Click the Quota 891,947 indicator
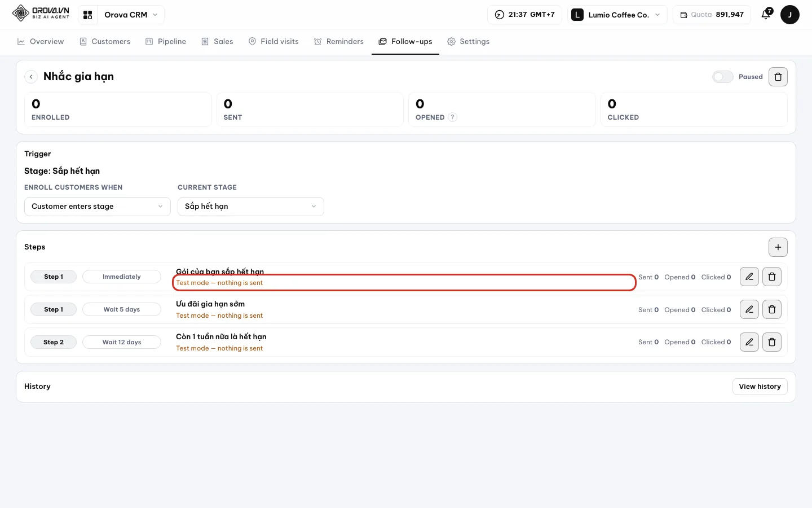The height and width of the screenshot is (508, 812). click(x=712, y=15)
